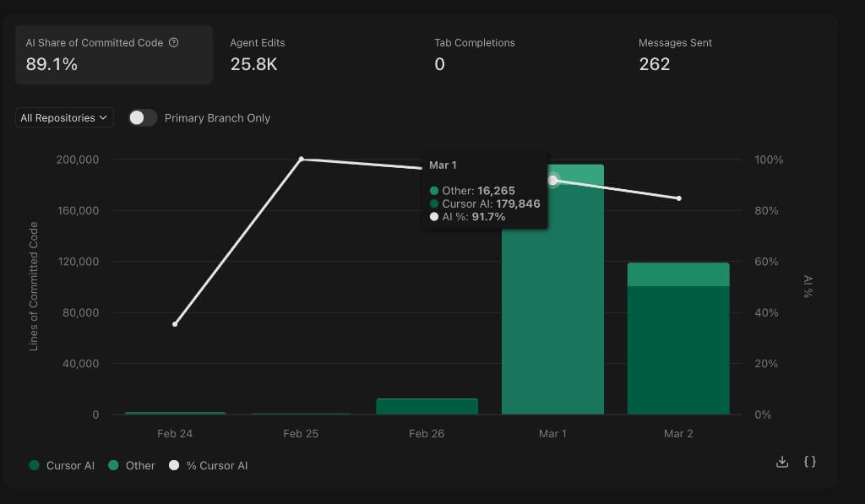Select the white data point on Mar 1
The height and width of the screenshot is (504, 865).
point(552,179)
